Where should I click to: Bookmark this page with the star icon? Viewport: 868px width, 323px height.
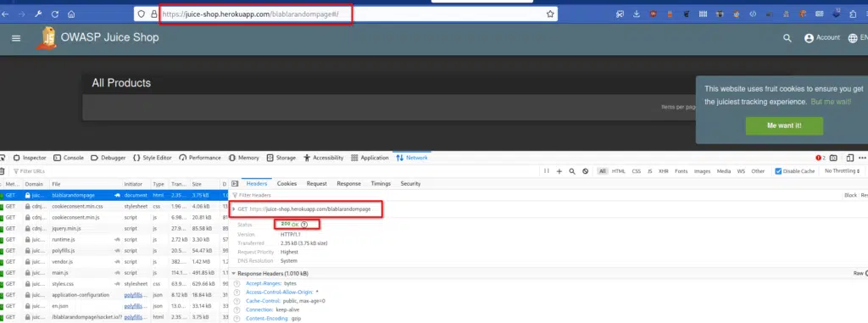[549, 14]
